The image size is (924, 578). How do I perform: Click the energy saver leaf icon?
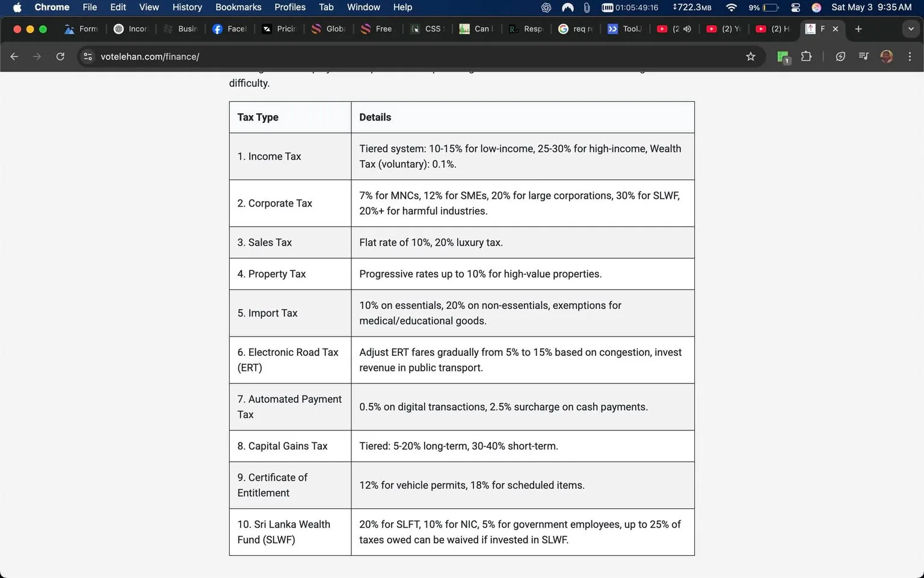[x=840, y=56]
